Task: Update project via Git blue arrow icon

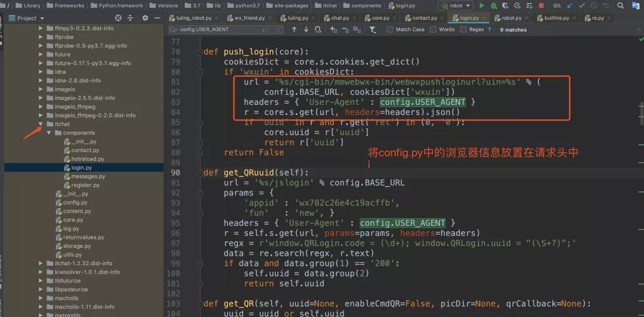Action: [x=569, y=6]
